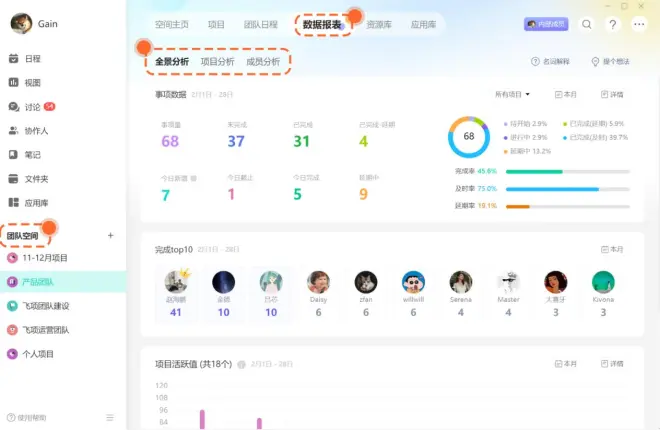Switch to the 项目分析 tab
Viewport: 660px width, 430px height.
tap(217, 62)
